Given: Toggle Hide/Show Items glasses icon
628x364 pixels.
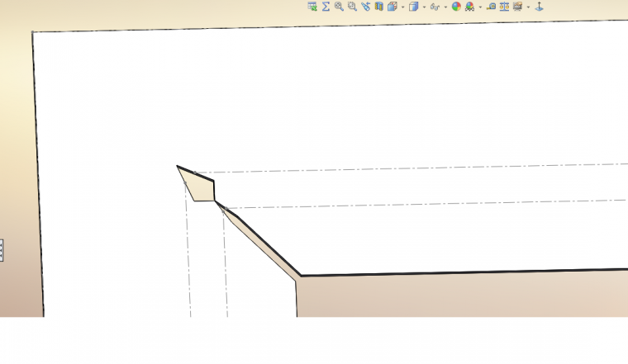Looking at the screenshot, I should pyautogui.click(x=435, y=7).
